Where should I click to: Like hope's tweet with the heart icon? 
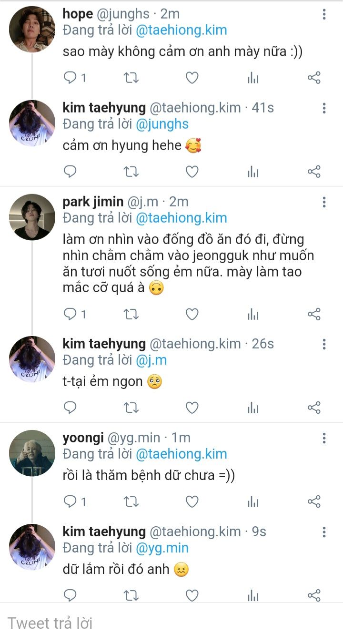tap(192, 78)
